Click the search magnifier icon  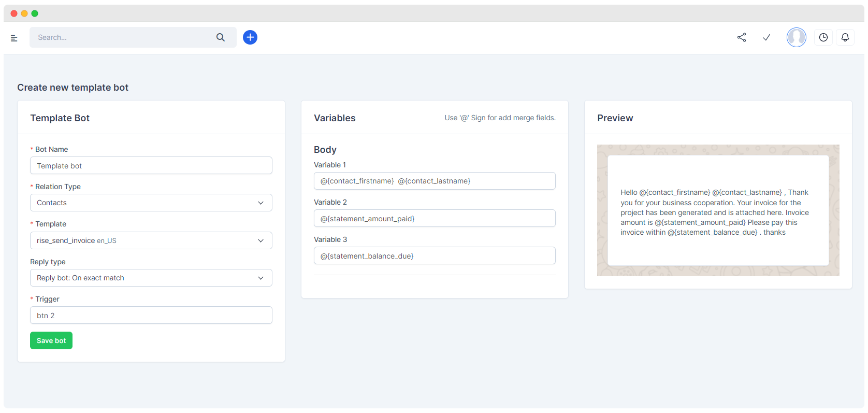coord(221,37)
